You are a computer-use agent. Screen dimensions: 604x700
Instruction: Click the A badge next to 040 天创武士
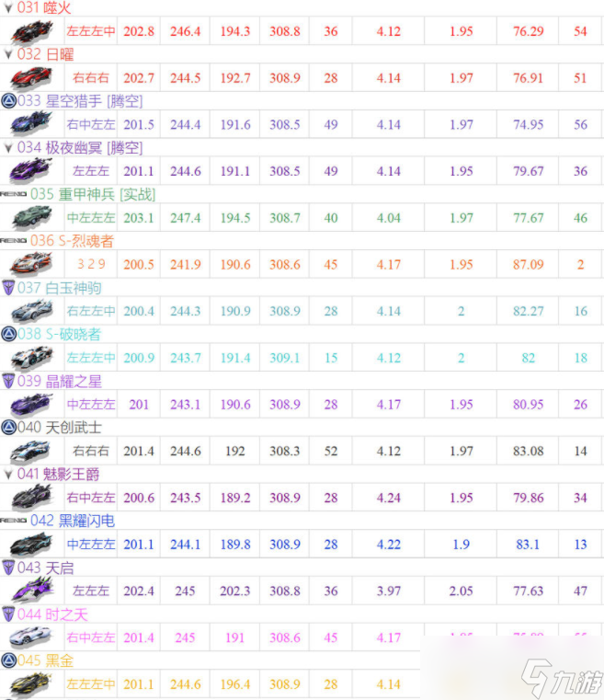(x=8, y=427)
